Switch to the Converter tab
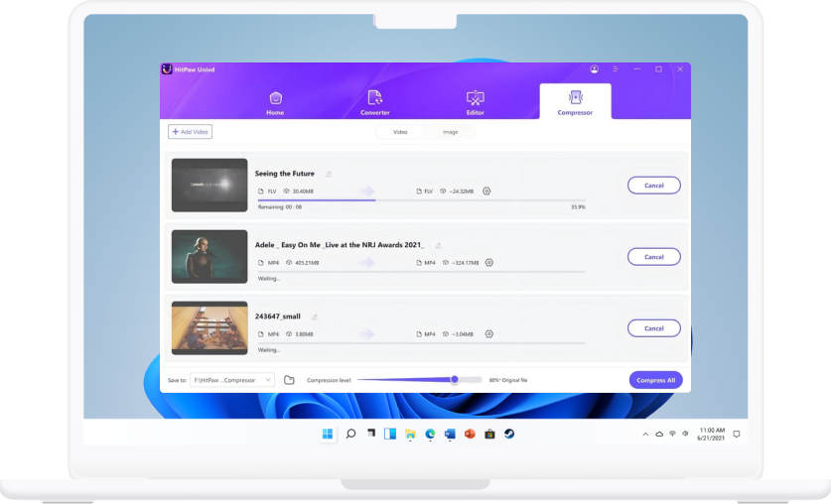The width and height of the screenshot is (831, 504). point(374,103)
